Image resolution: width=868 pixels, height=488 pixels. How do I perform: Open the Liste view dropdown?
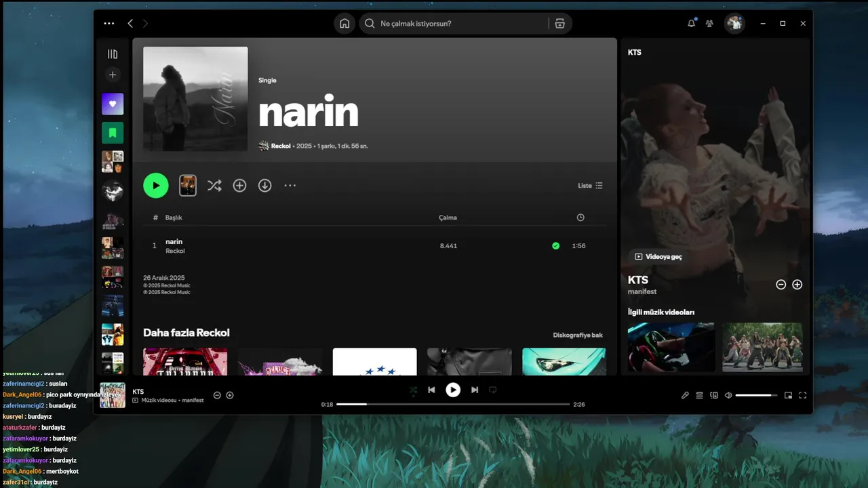[x=590, y=186]
